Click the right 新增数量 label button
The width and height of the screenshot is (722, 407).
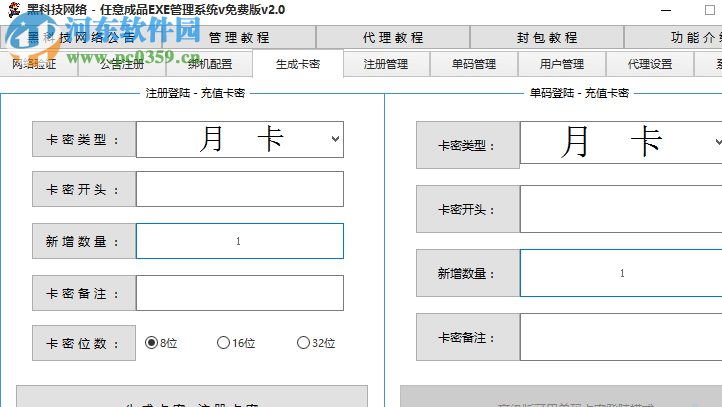coord(468,273)
